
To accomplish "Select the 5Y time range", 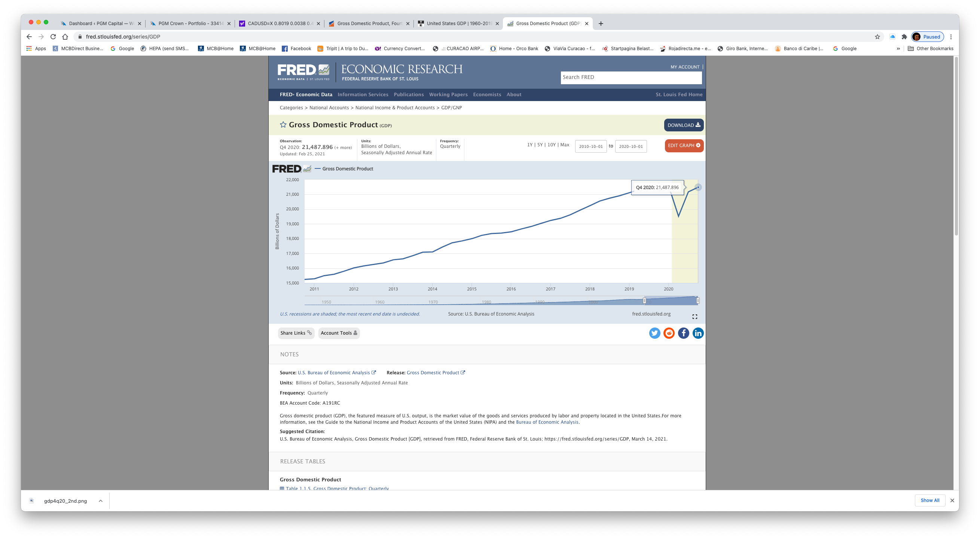I will (x=540, y=145).
